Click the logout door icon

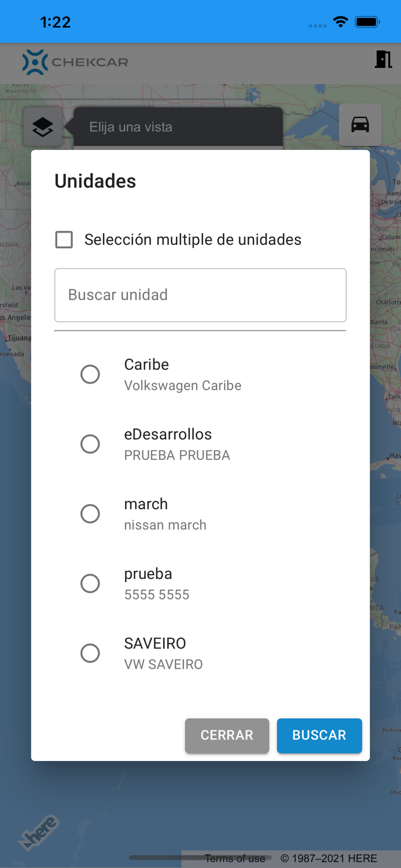[x=383, y=60]
